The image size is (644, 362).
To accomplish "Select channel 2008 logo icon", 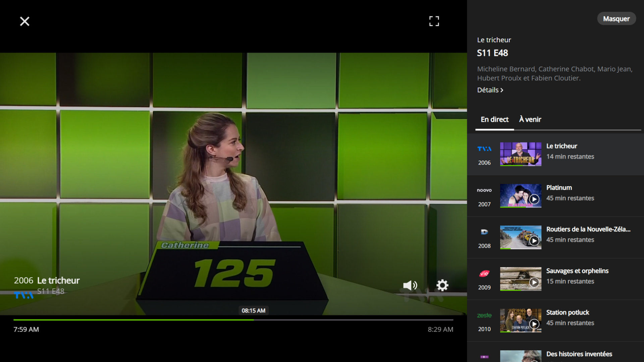I will [484, 232].
